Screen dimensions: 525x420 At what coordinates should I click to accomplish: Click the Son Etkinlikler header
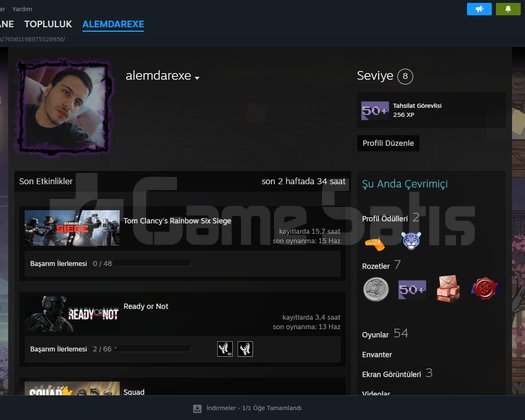tap(46, 181)
